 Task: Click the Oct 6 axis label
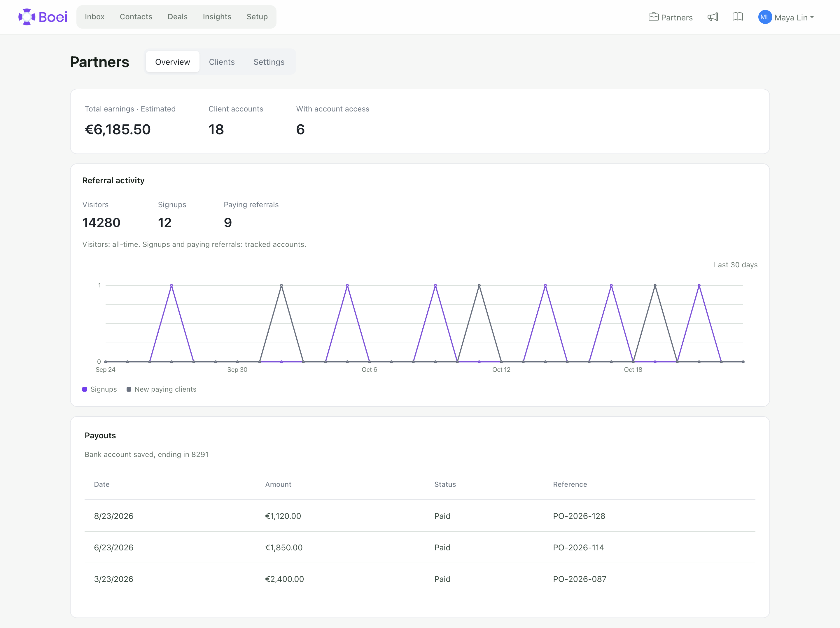coord(370,370)
